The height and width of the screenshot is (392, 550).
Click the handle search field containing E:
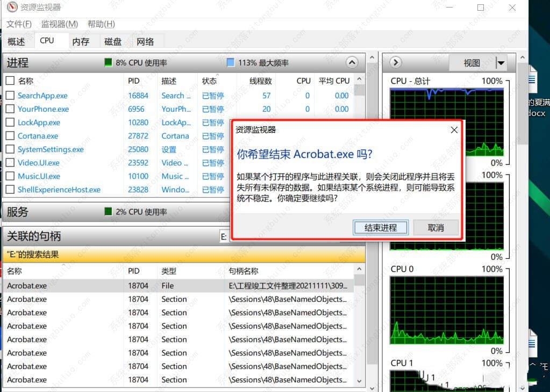[225, 237]
